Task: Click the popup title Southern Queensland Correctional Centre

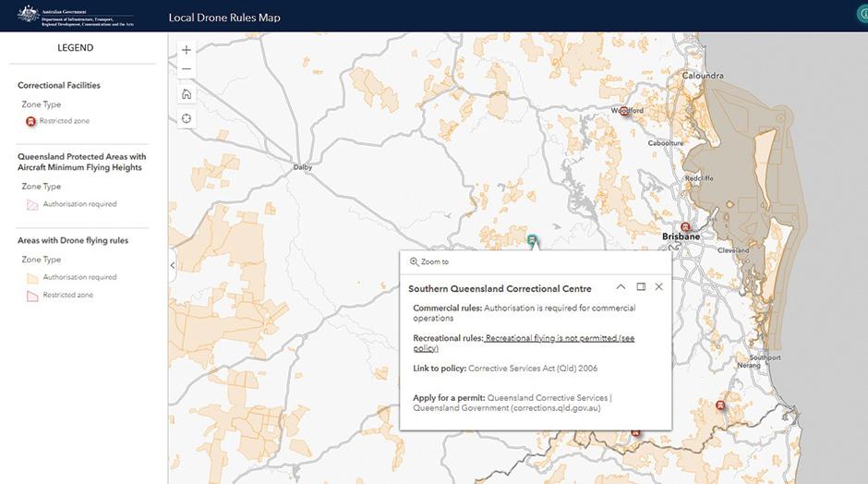Action: click(x=500, y=288)
